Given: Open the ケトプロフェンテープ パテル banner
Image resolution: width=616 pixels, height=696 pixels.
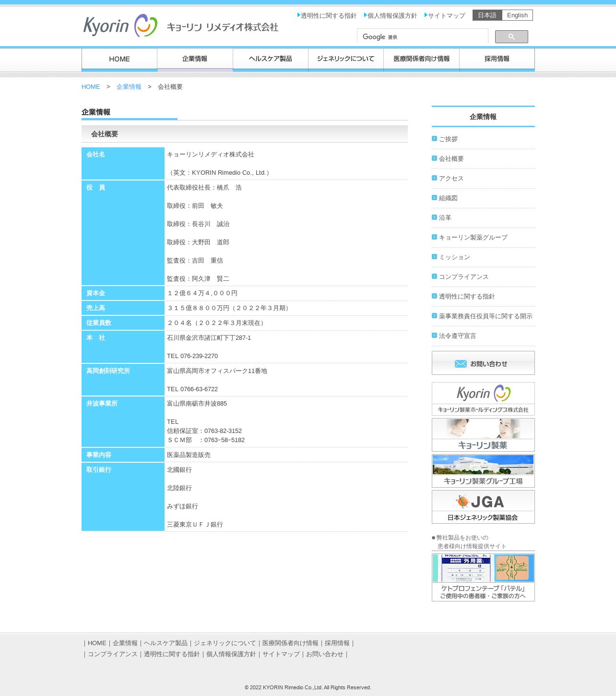Looking at the screenshot, I should click(x=483, y=577).
